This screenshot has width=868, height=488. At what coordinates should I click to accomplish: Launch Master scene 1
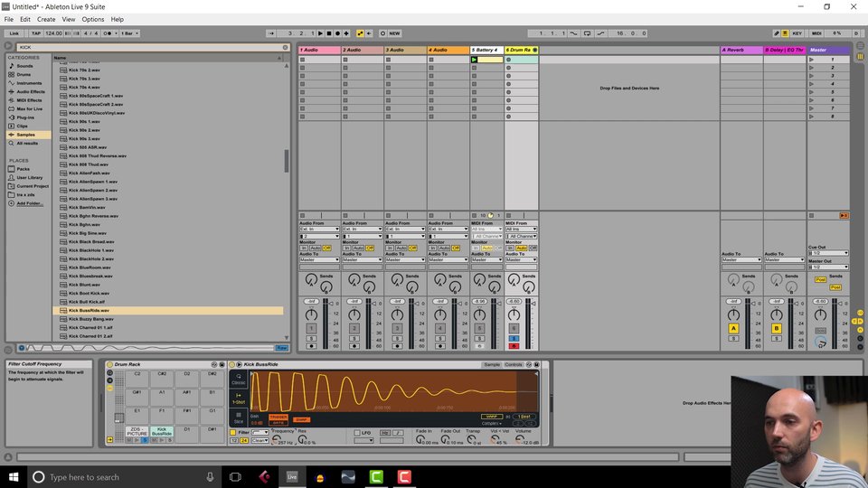pos(812,60)
